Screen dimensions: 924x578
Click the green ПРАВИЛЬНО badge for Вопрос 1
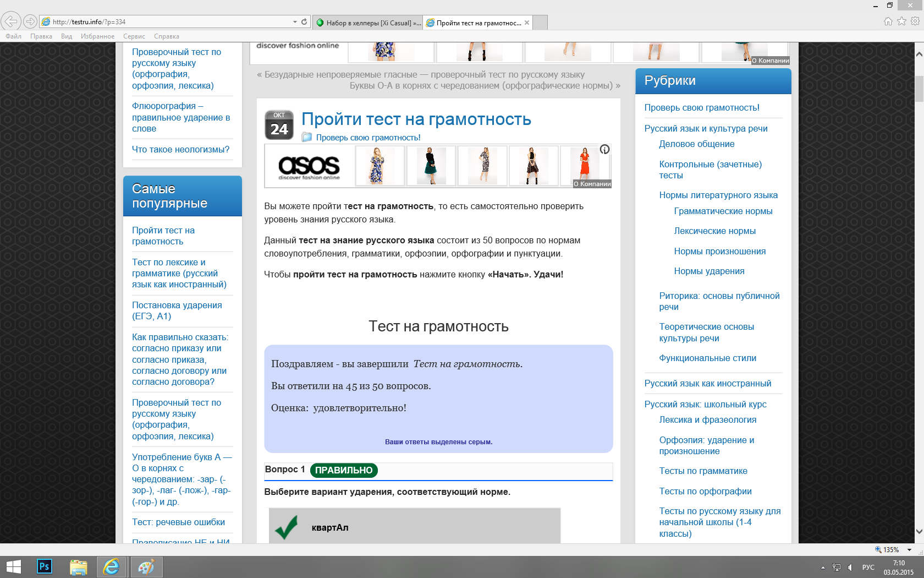[344, 470]
